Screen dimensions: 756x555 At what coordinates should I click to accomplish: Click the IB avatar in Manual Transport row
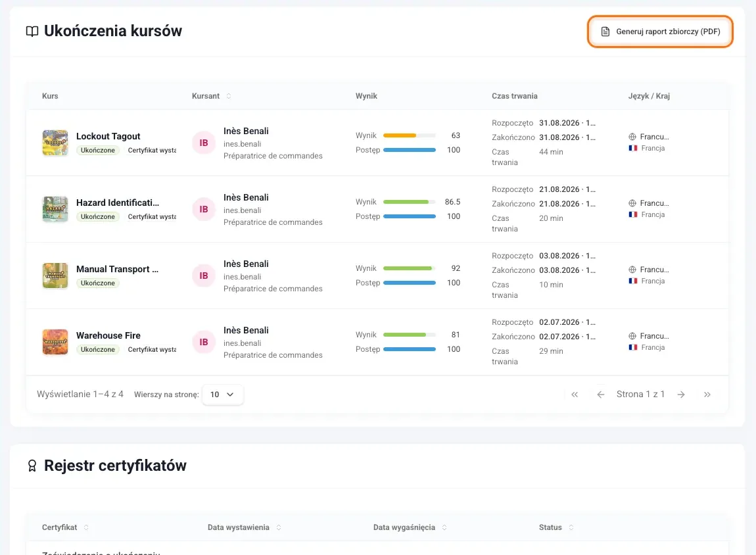tap(204, 276)
